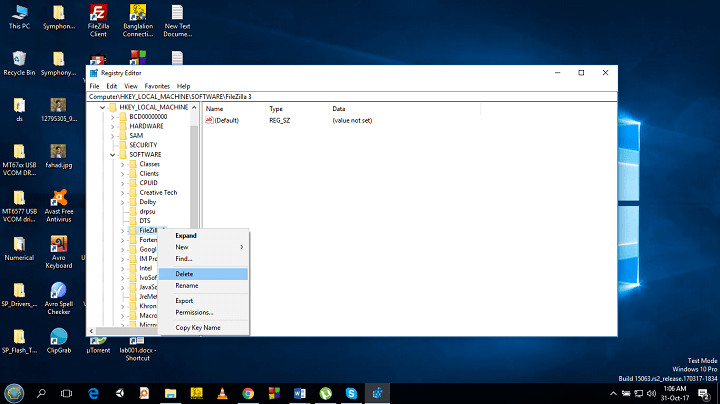This screenshot has width=720, height=404.
Task: Choose Delete from the context menu
Action: point(185,273)
